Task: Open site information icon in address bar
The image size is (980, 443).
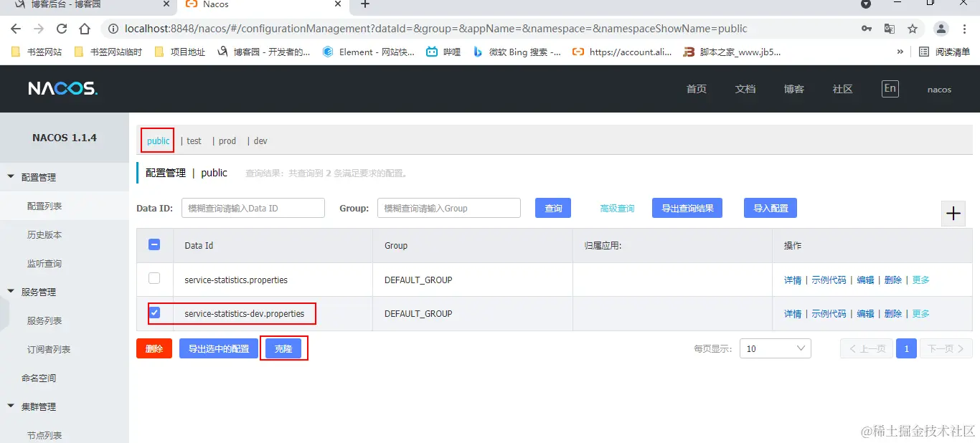Action: pos(113,29)
